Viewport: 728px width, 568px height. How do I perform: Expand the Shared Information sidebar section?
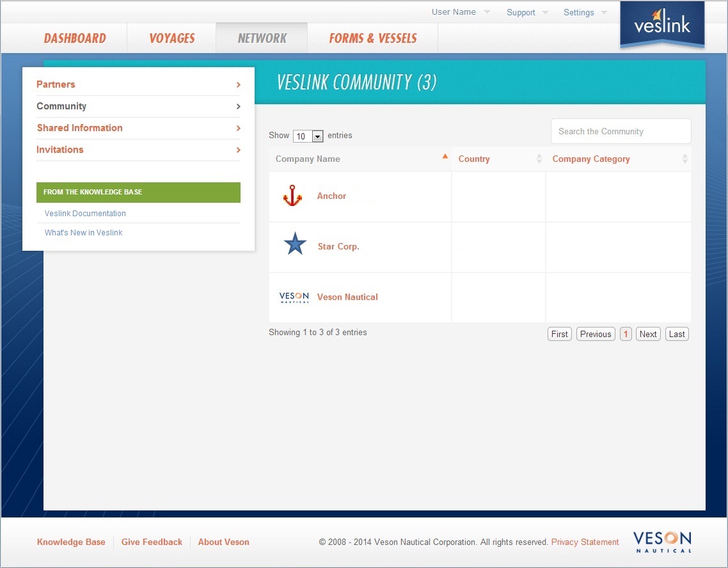point(79,128)
